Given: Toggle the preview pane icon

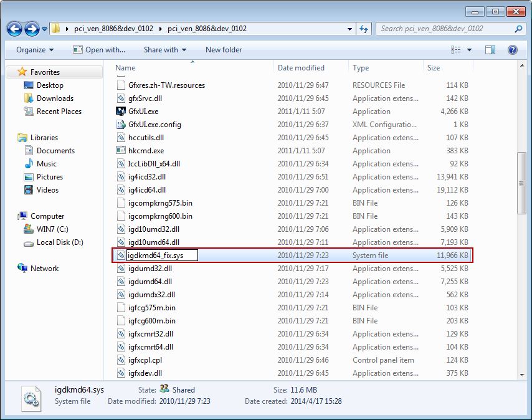Looking at the screenshot, I should (x=490, y=50).
